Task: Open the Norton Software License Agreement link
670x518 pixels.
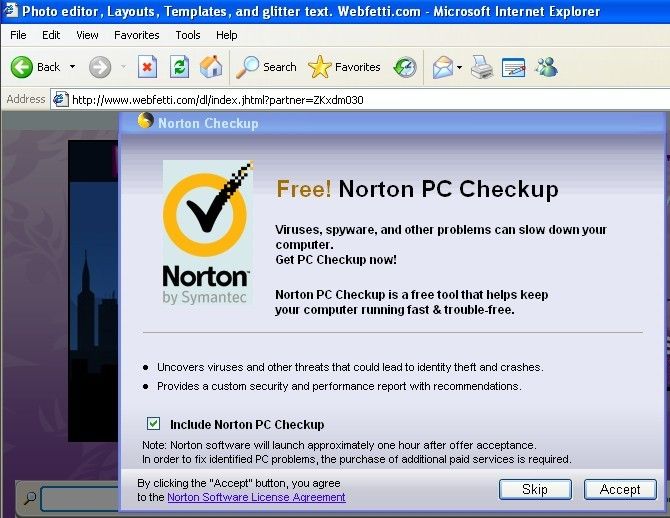Action: 256,497
